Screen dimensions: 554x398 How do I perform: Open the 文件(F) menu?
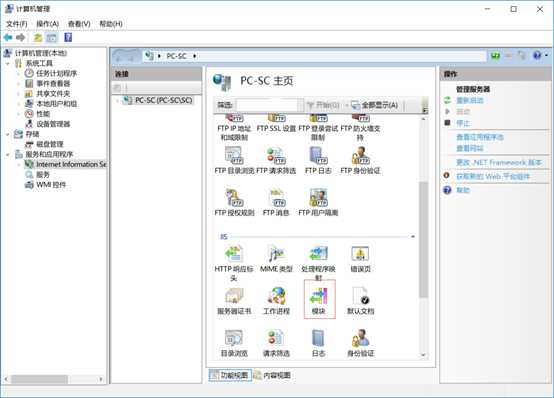tap(17, 24)
